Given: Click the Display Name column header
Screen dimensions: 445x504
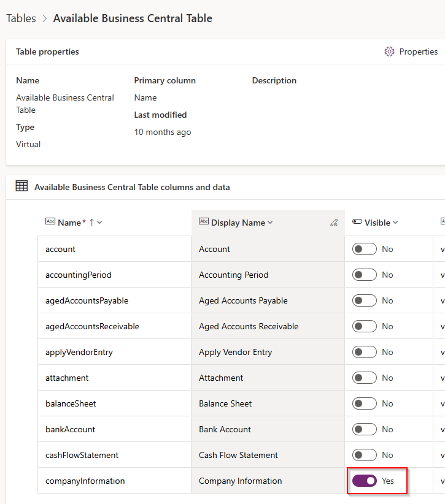Looking at the screenshot, I should click(268, 223).
